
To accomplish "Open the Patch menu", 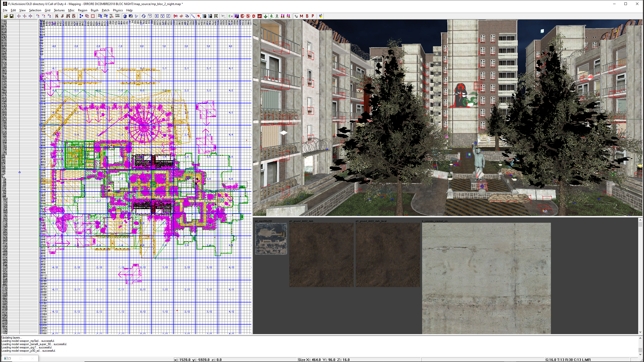I will (106, 10).
